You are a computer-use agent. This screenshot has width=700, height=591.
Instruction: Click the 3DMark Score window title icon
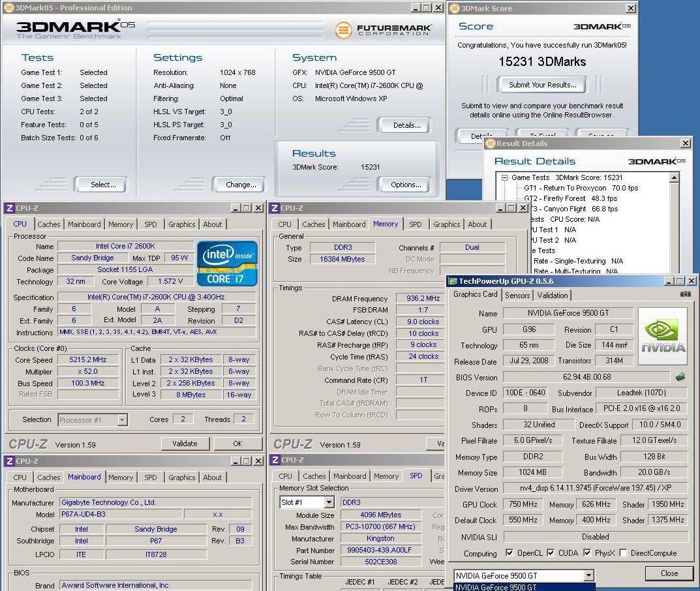[x=455, y=8]
